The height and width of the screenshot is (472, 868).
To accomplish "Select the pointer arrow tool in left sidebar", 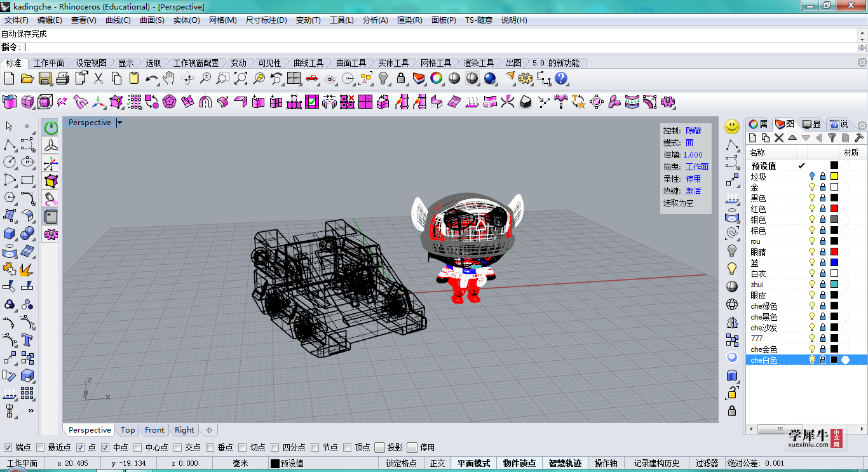I will (10, 126).
